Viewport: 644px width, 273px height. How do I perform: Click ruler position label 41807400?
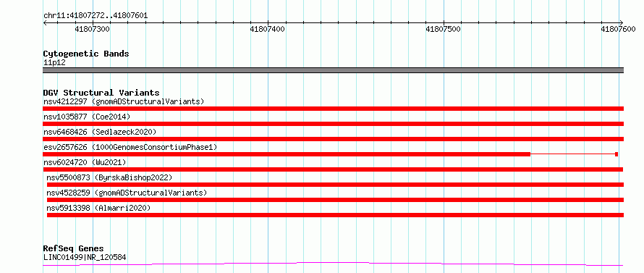[268, 29]
